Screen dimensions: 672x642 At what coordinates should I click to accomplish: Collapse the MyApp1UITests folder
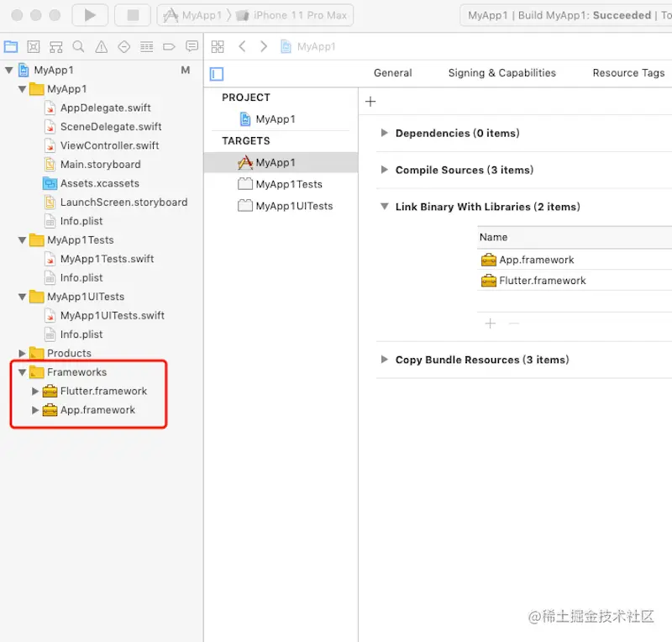(23, 297)
